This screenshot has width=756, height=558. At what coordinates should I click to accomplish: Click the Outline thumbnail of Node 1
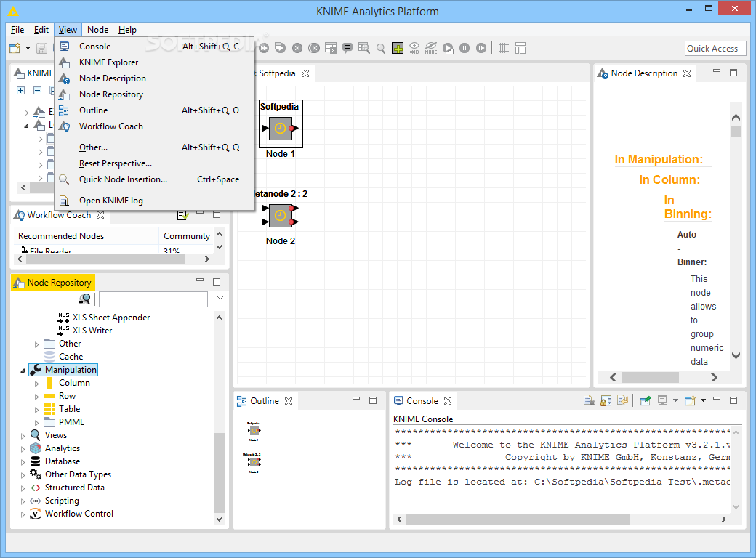pos(254,430)
